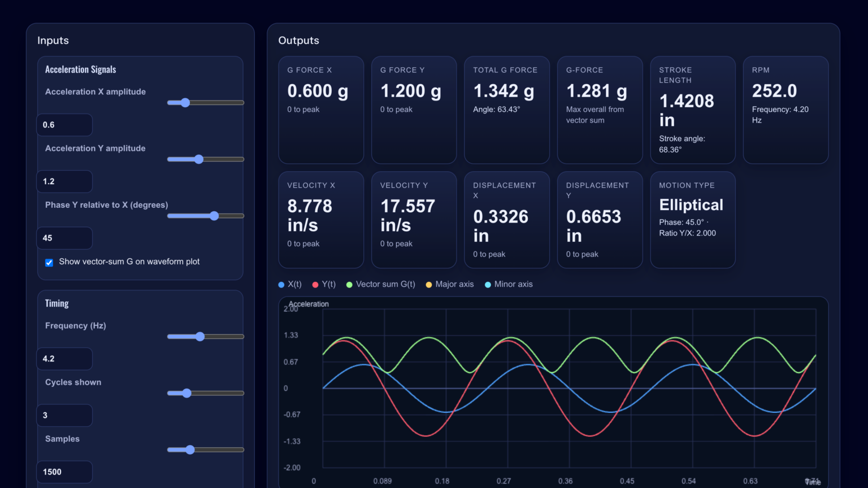Select the G Force Y value 1.200 g

(x=411, y=91)
